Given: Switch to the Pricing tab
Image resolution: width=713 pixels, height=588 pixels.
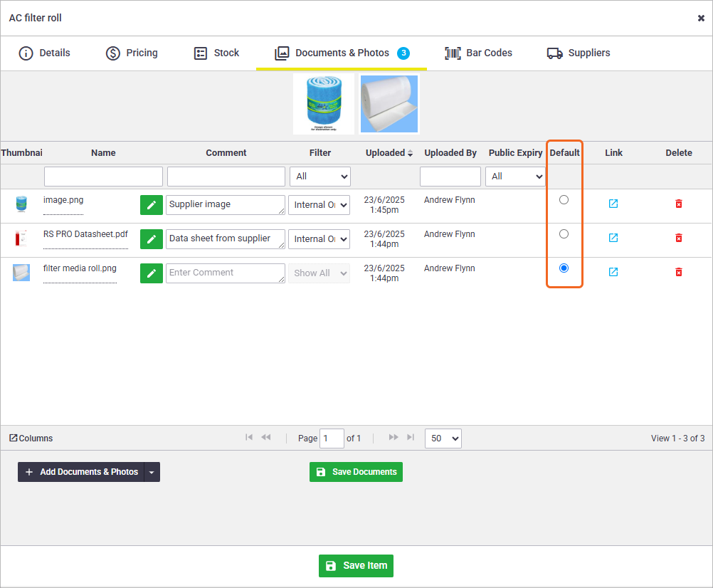Looking at the screenshot, I should (132, 53).
